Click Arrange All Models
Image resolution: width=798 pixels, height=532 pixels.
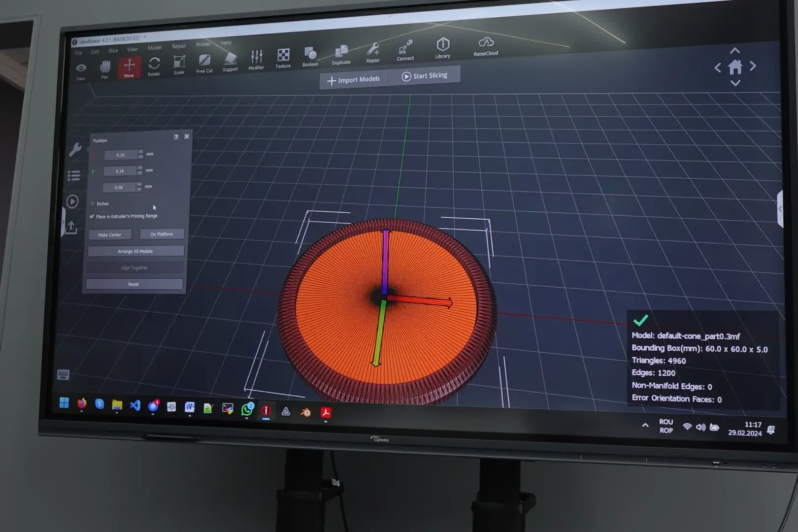click(x=135, y=251)
